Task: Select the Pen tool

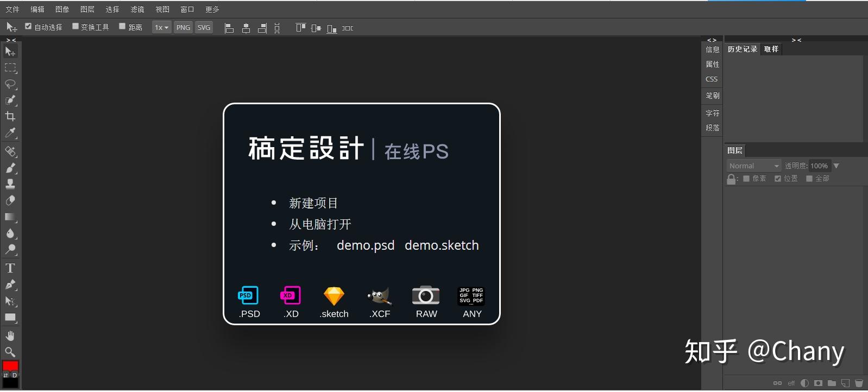Action: (x=10, y=284)
